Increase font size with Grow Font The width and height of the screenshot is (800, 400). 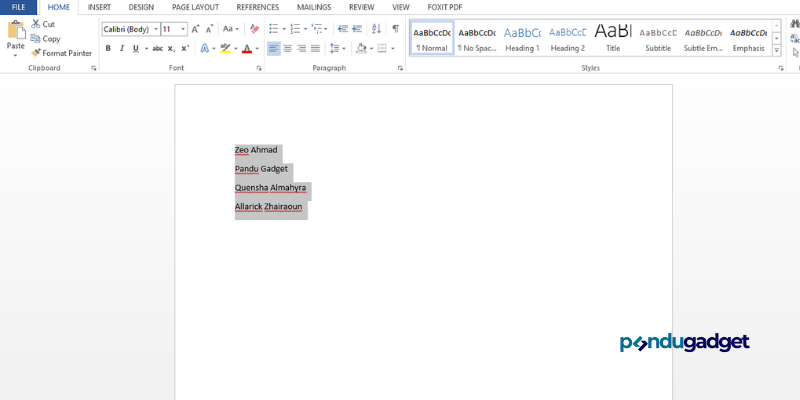pyautogui.click(x=195, y=29)
